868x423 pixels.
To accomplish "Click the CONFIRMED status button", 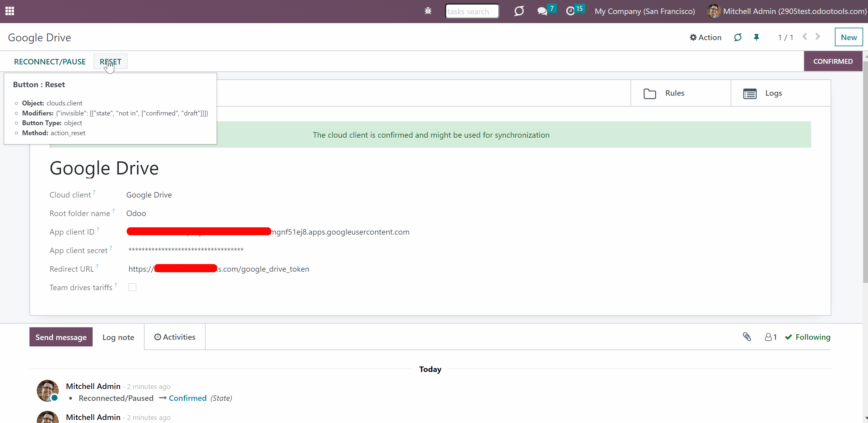I will (x=833, y=61).
